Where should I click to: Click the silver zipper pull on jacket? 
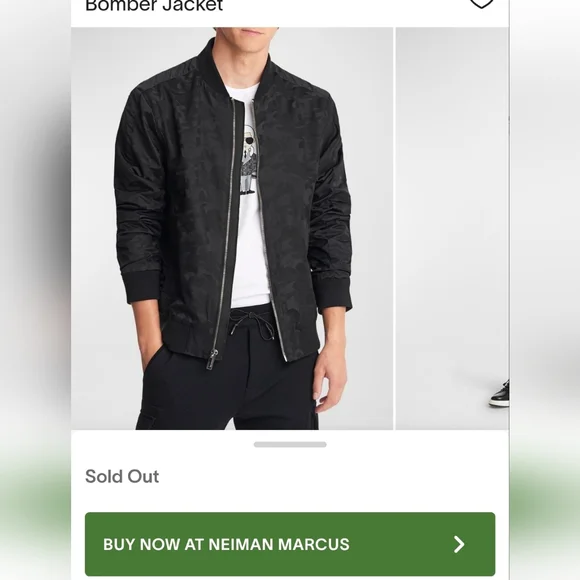pyautogui.click(x=213, y=359)
